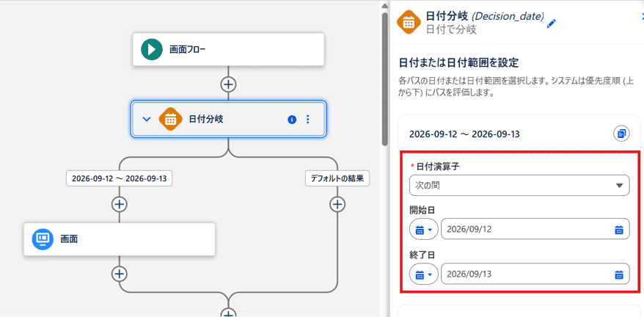Click the 日付で分岐 description text
The width and height of the screenshot is (644, 317).
[x=451, y=29]
